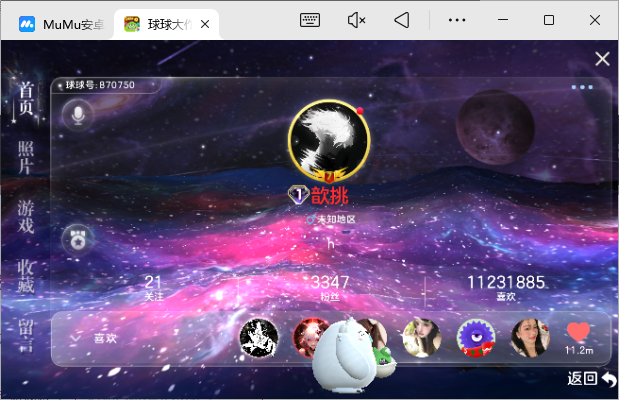
Task: Open the MuMu keyboard mapping icon
Action: 310,20
